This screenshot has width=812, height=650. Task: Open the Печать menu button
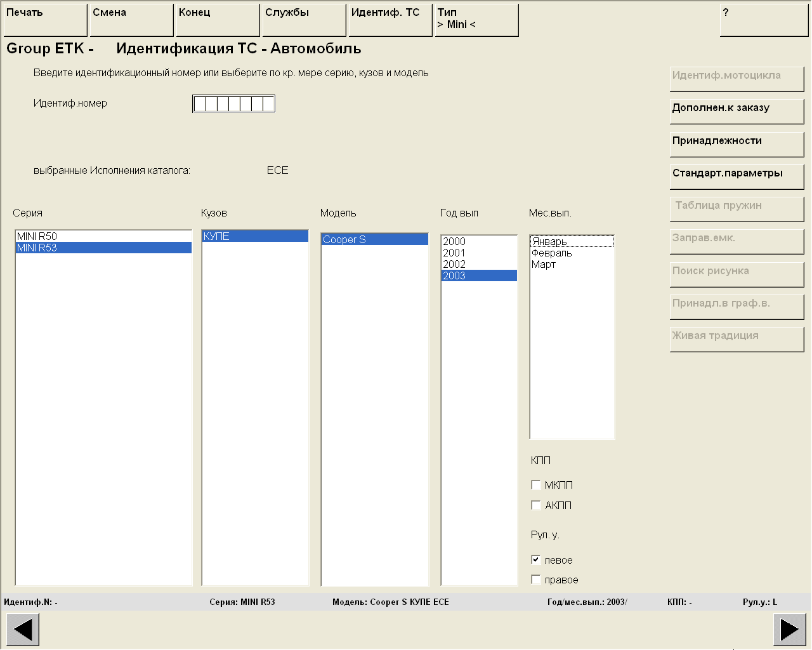pos(46,20)
